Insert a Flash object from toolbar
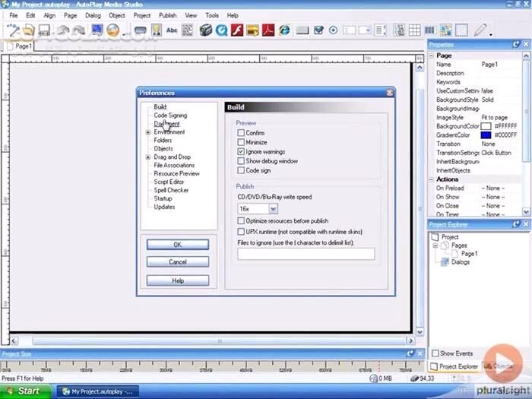Screen dimensions: 532x399 coord(236,30)
